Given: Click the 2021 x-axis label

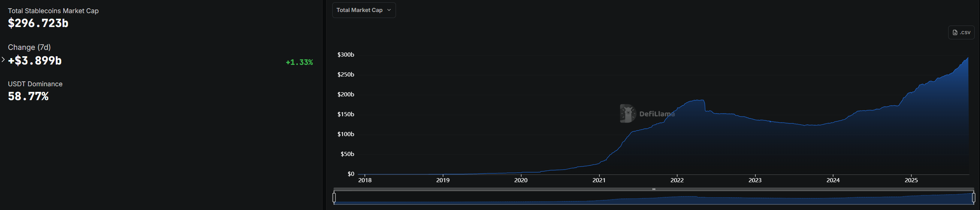Looking at the screenshot, I should 599,180.
